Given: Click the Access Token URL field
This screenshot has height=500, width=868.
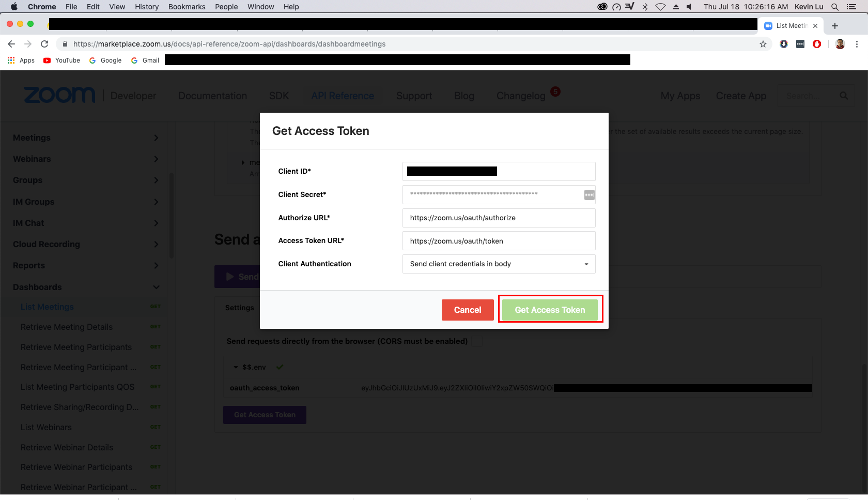Looking at the screenshot, I should click(499, 241).
